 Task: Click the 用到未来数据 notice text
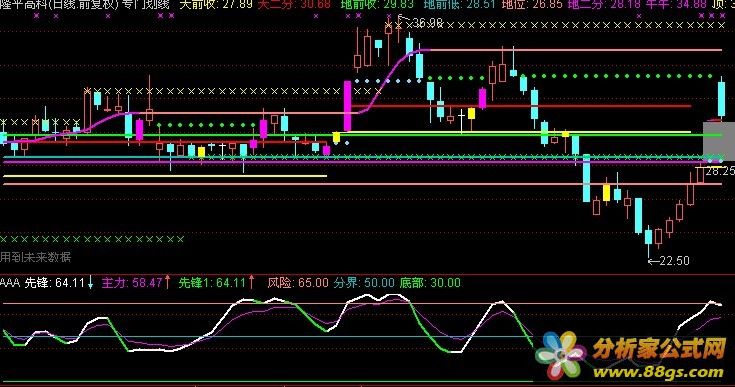coord(35,257)
